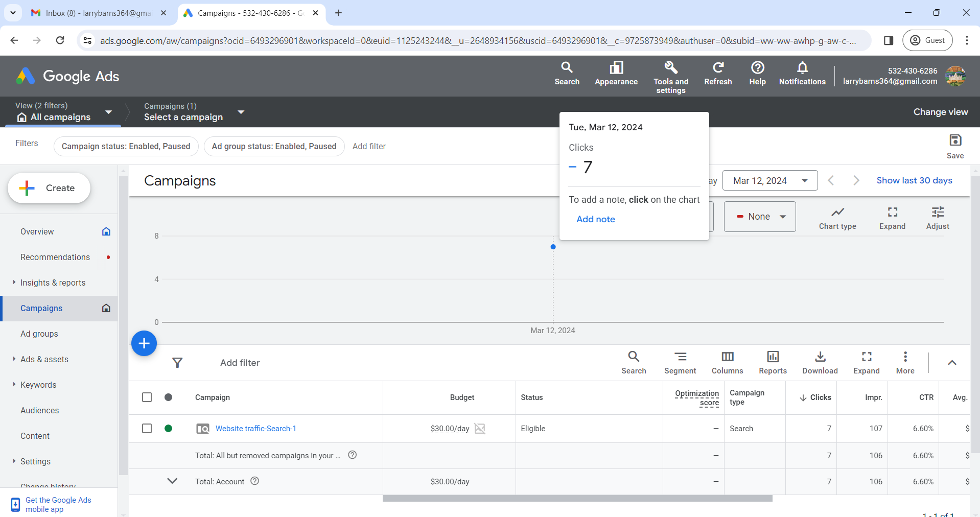Click the account profile avatar
The height and width of the screenshot is (517, 980).
[955, 76]
